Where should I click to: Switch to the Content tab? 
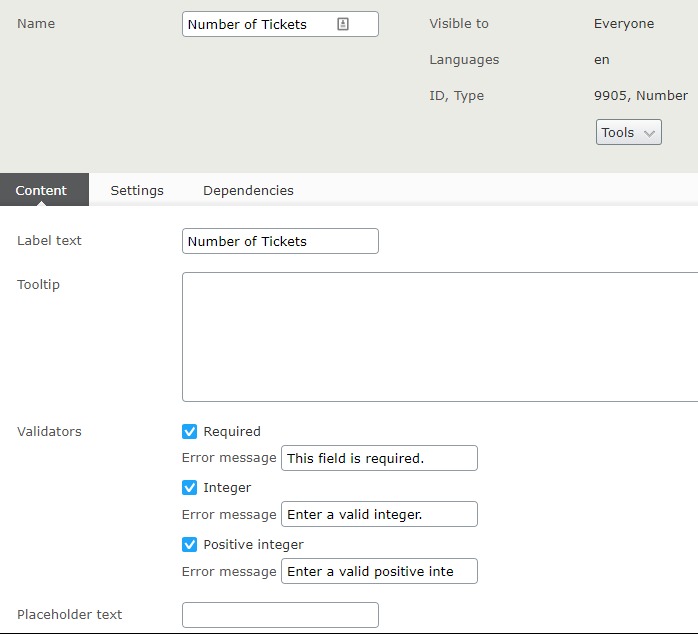tap(41, 190)
